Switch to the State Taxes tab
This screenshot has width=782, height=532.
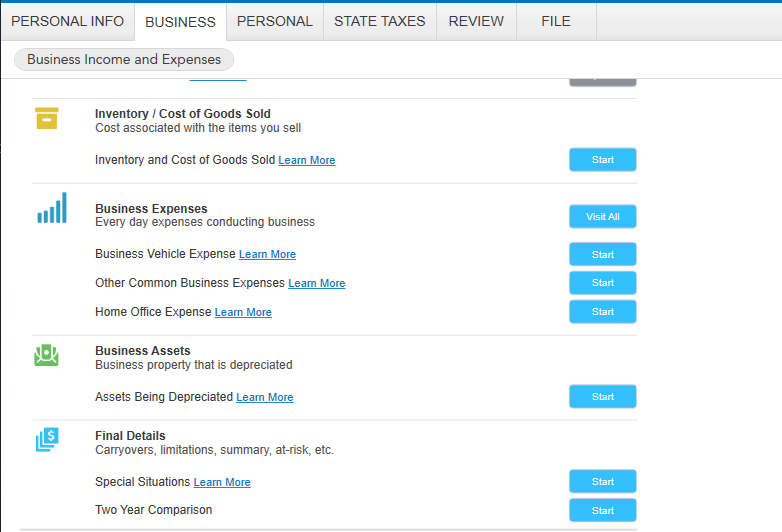pos(379,21)
